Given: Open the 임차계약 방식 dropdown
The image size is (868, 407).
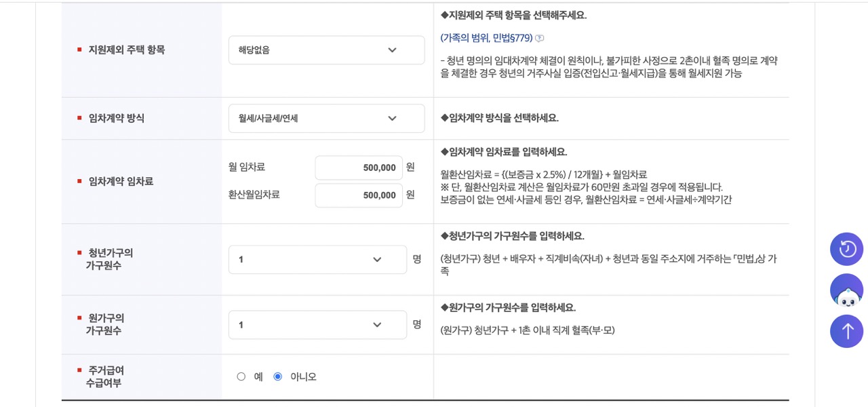Looking at the screenshot, I should click(x=325, y=118).
